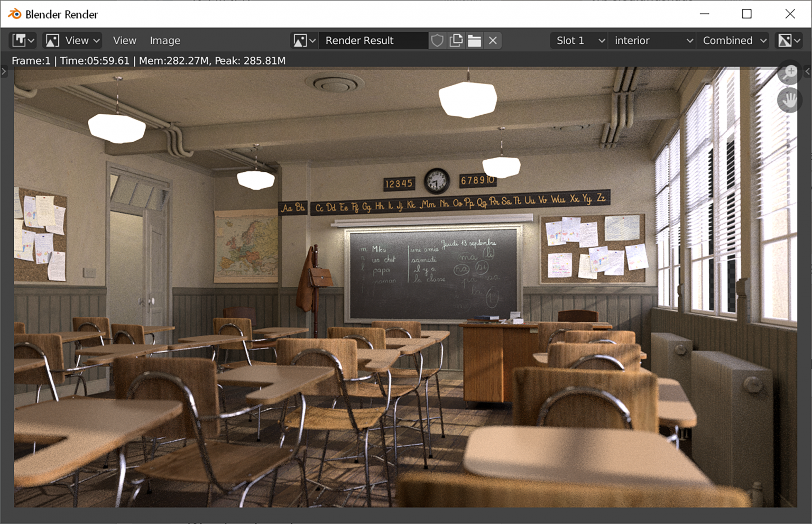Click the Render Result name field

pyautogui.click(x=372, y=41)
